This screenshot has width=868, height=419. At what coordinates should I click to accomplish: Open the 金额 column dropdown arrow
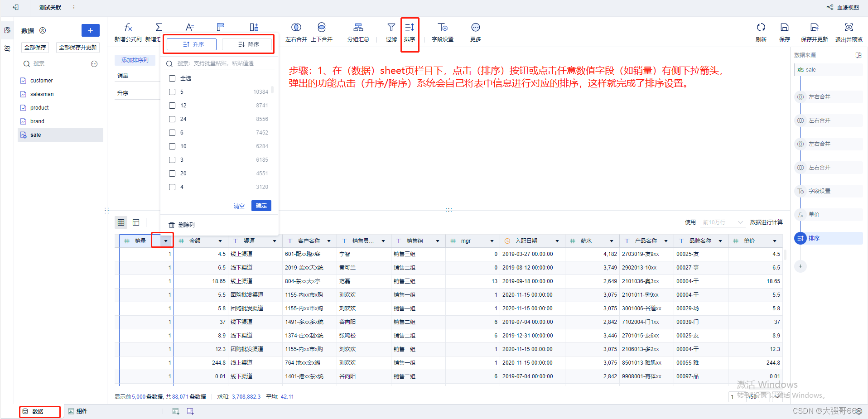tap(220, 241)
